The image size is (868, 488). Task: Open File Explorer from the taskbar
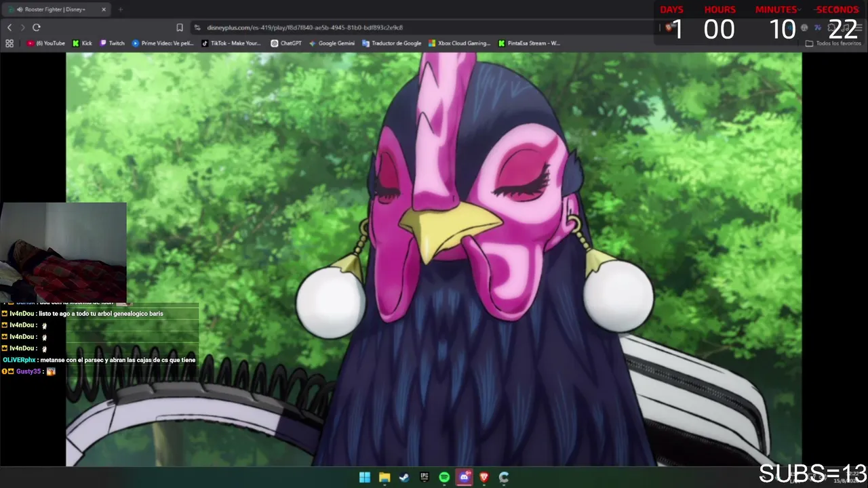(384, 477)
